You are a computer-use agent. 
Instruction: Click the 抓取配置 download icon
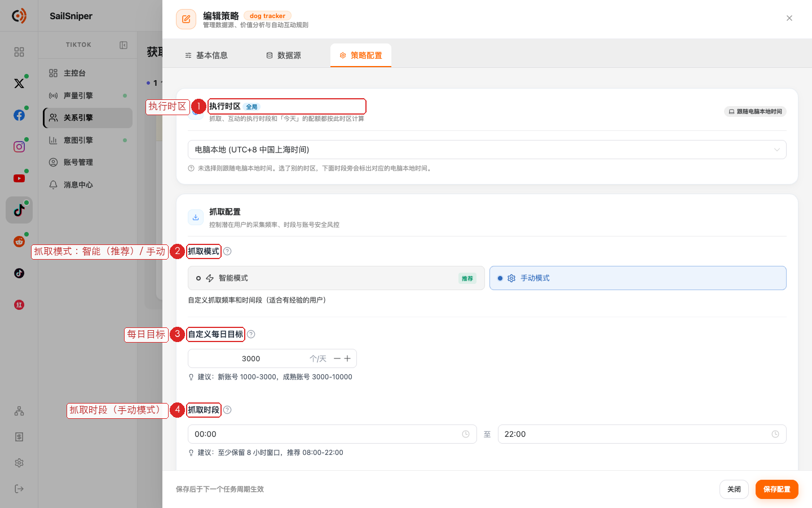pyautogui.click(x=196, y=217)
